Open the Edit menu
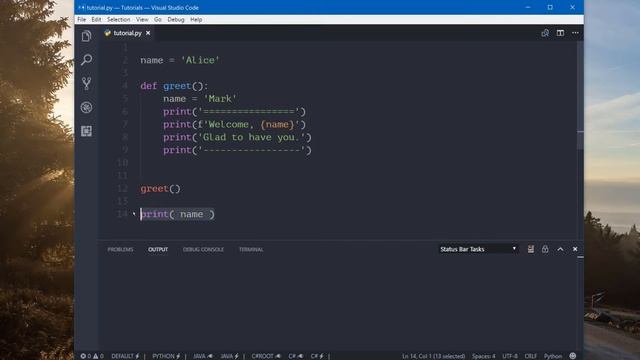 click(96, 20)
